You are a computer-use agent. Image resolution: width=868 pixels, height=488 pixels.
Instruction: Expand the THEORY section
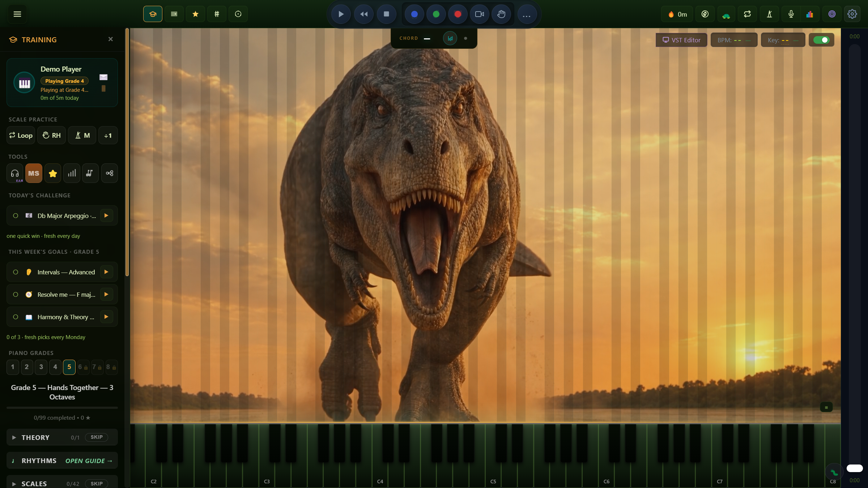coord(14,437)
